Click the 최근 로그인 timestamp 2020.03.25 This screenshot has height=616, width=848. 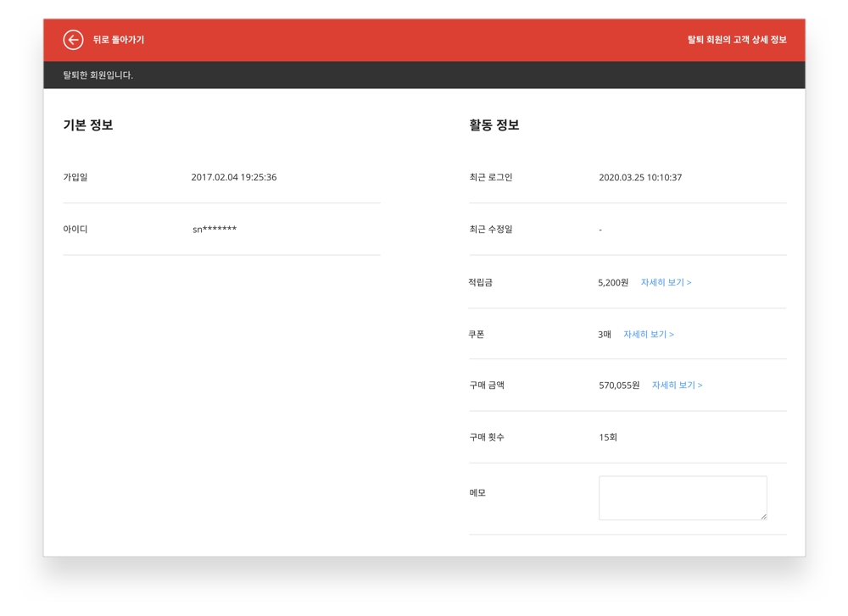coord(640,178)
